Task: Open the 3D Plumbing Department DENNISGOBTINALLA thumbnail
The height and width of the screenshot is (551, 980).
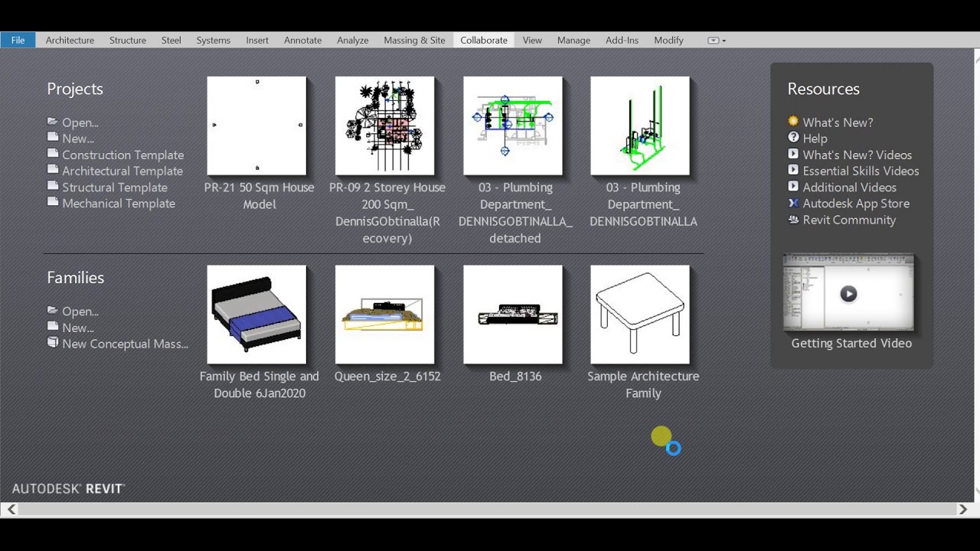Action: (x=640, y=126)
